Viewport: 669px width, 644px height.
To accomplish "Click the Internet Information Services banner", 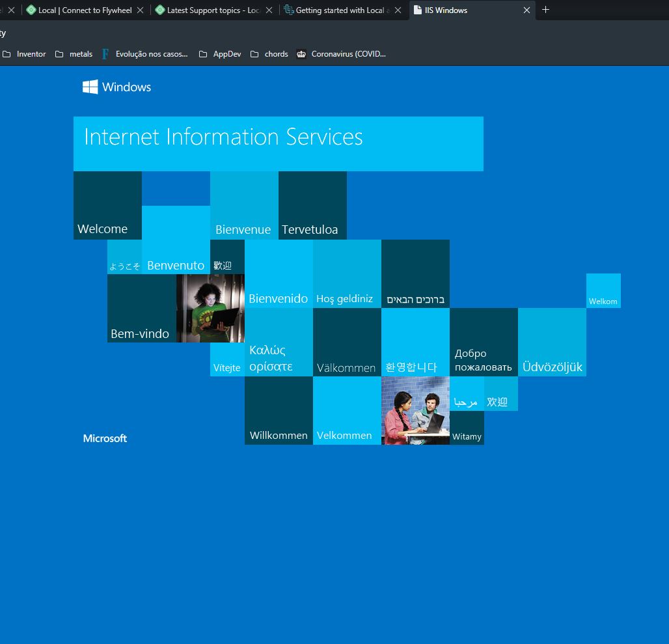I will [x=278, y=144].
